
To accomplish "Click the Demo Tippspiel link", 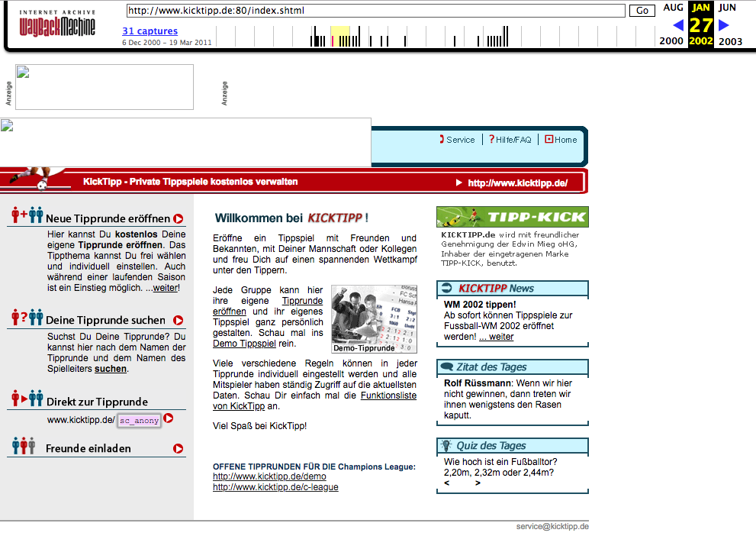I will click(244, 344).
